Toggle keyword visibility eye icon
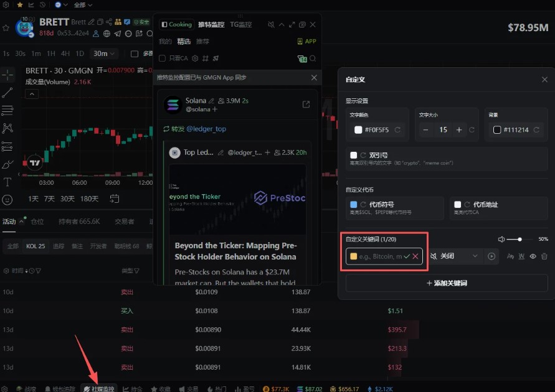555x392 pixels. 533,256
